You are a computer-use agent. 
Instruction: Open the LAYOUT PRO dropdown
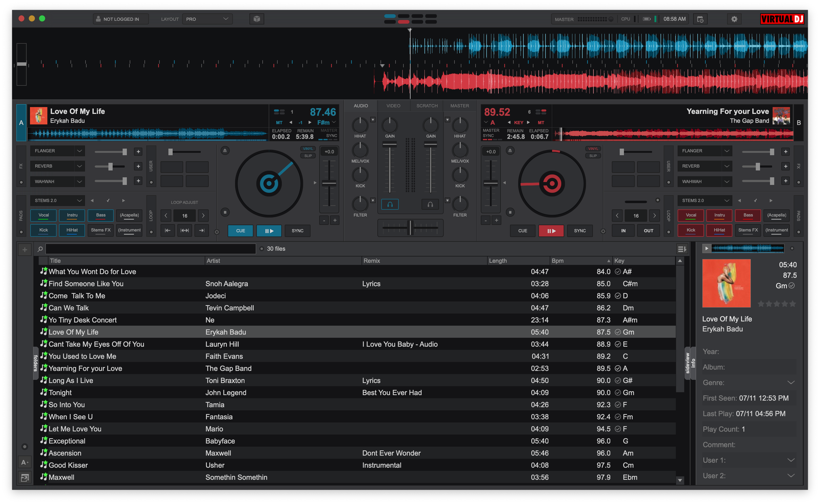[x=207, y=19]
